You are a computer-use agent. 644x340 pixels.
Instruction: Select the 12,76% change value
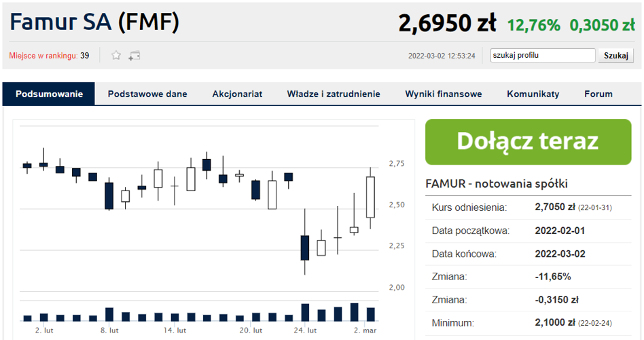(533, 25)
